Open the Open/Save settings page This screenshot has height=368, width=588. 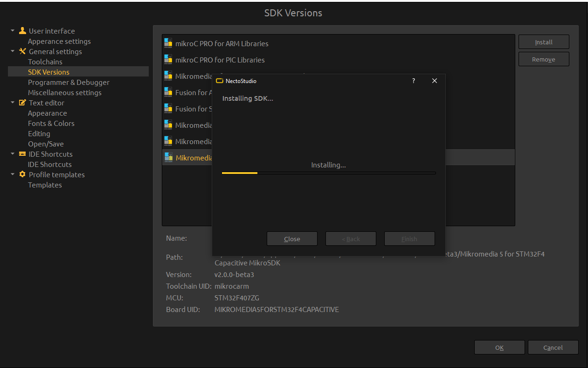point(46,144)
